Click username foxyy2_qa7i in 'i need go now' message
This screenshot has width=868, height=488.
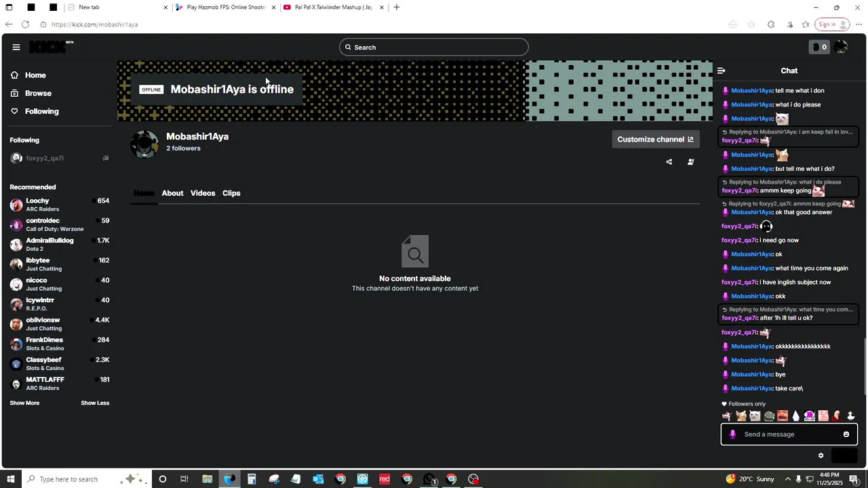pos(739,241)
